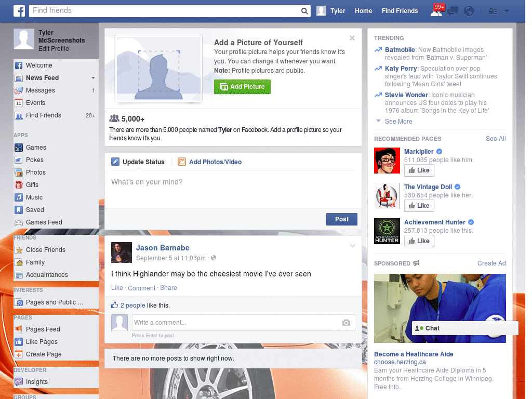Open the Gifts app icon
Screen dimensions: 532x399
[19, 185]
